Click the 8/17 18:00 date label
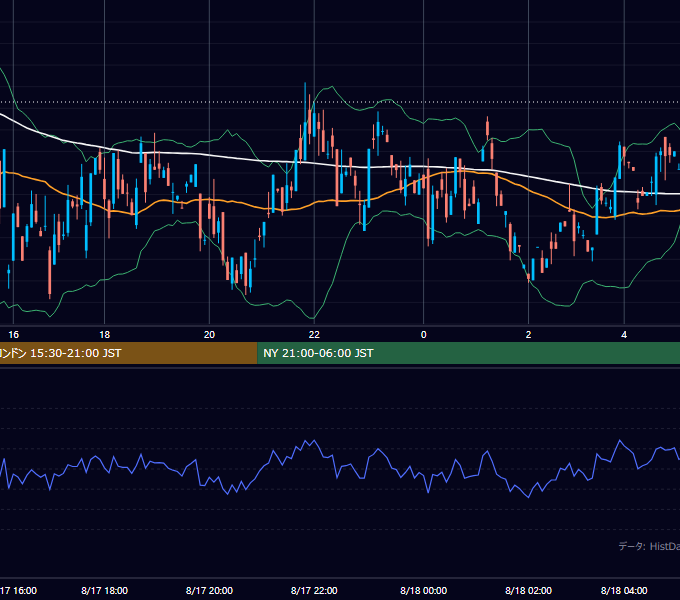The image size is (680, 600). pos(105,590)
